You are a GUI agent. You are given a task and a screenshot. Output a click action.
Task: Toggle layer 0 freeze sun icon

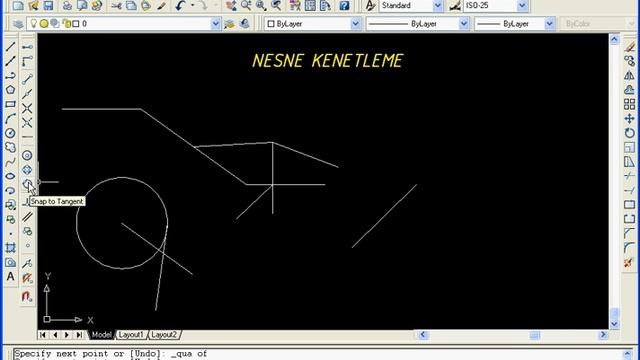click(x=44, y=24)
